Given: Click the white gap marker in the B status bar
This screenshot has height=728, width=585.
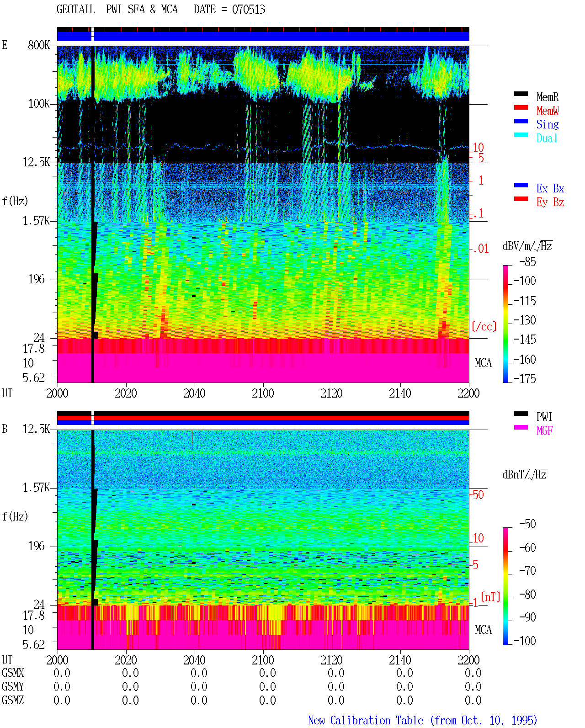Looking at the screenshot, I should click(93, 418).
